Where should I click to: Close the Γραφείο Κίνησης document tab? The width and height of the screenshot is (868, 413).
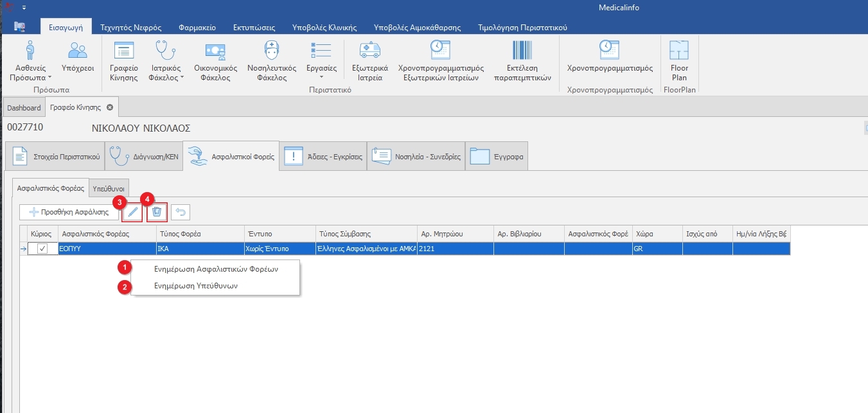coord(110,107)
